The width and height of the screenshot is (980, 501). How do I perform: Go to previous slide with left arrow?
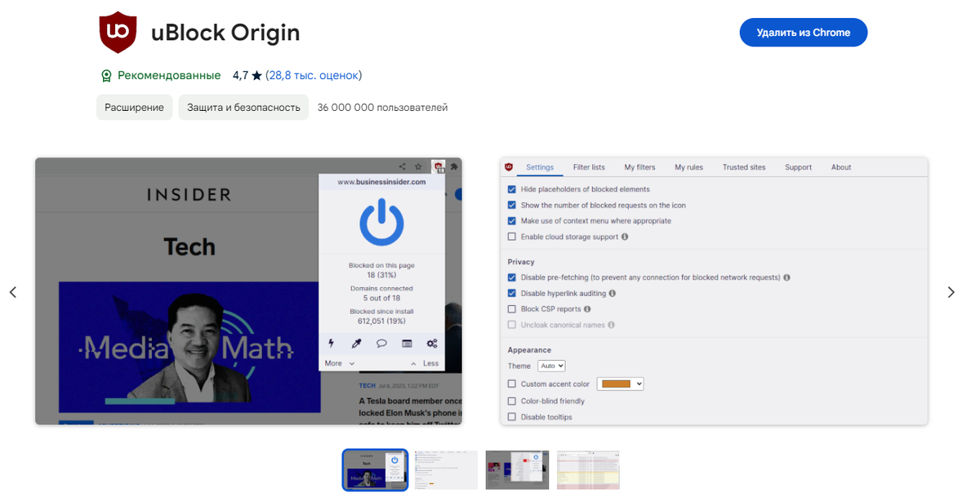coord(13,292)
